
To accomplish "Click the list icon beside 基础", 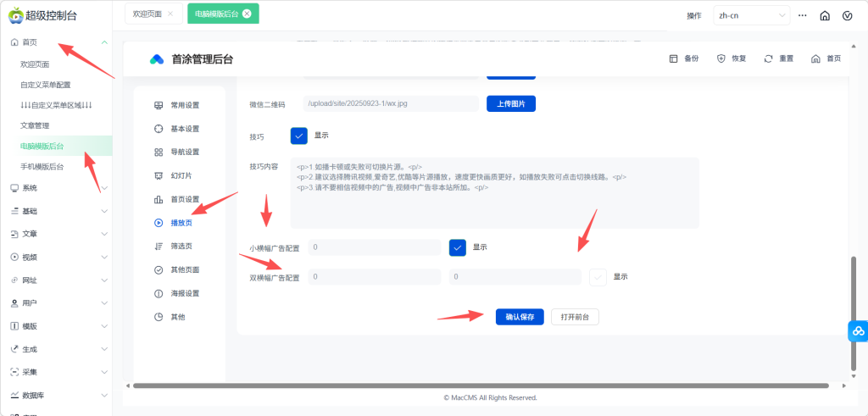I will [15, 211].
